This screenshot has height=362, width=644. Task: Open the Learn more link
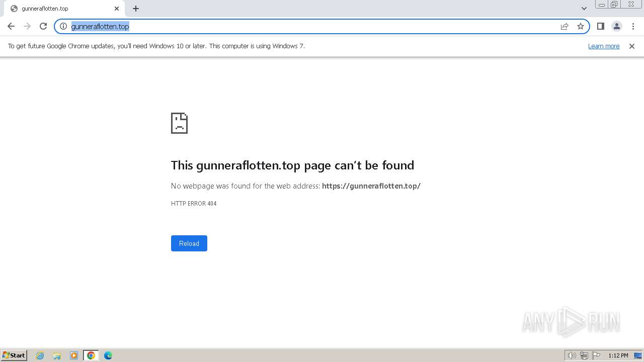[x=604, y=46]
